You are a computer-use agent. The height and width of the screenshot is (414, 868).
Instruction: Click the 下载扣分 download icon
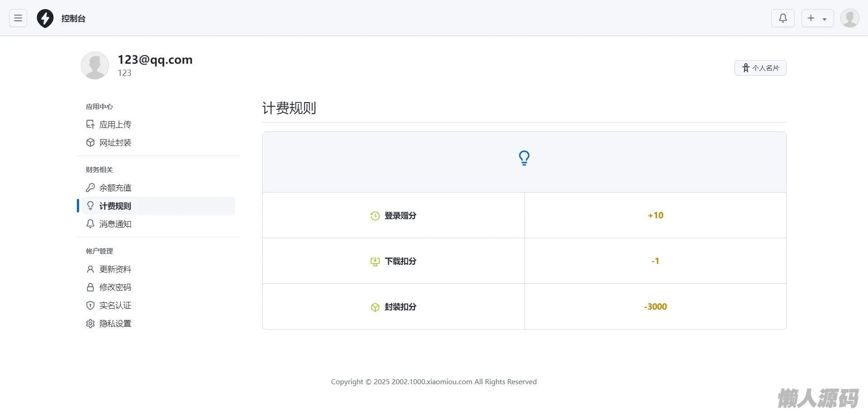pyautogui.click(x=375, y=262)
